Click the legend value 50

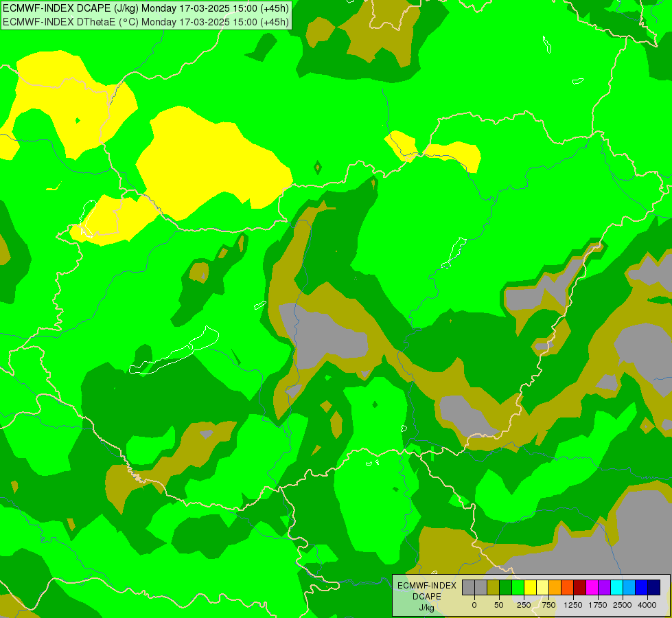499,605
